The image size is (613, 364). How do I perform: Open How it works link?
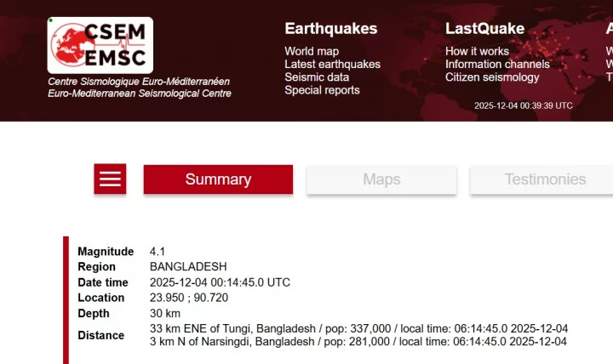tap(478, 52)
